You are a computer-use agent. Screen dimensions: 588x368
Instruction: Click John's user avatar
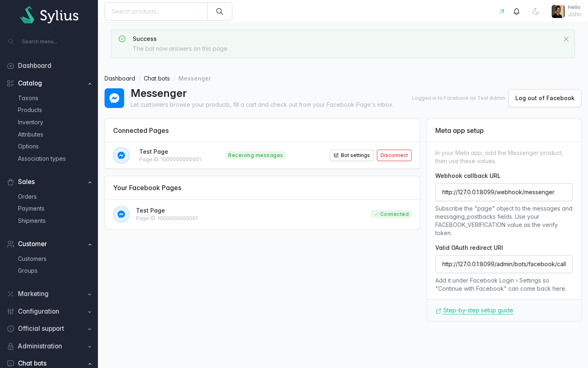point(558,11)
